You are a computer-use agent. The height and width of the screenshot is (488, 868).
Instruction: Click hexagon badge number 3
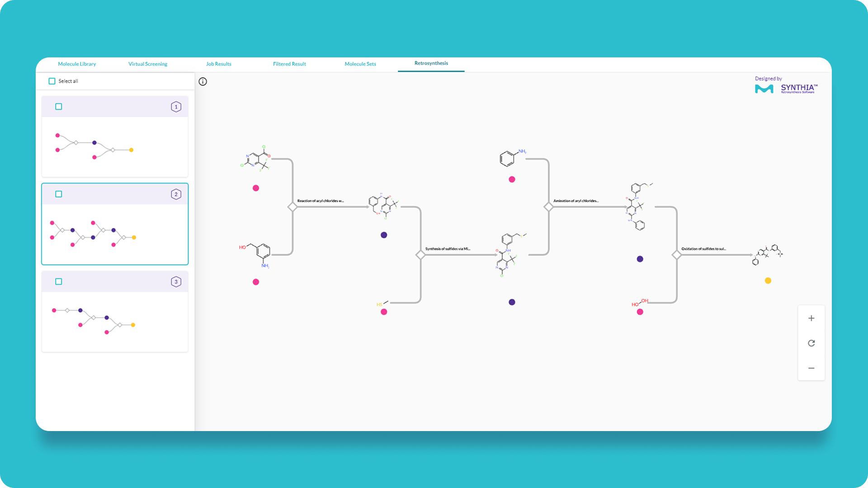click(x=176, y=282)
